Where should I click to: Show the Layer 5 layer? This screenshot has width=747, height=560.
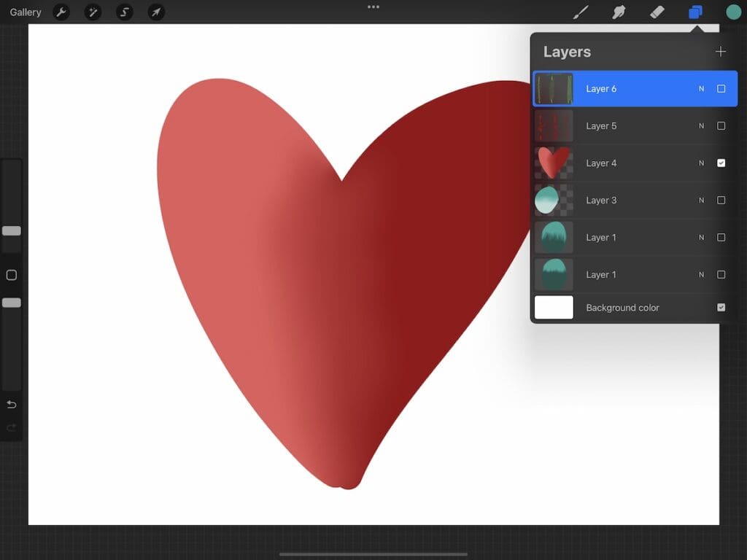pos(721,125)
